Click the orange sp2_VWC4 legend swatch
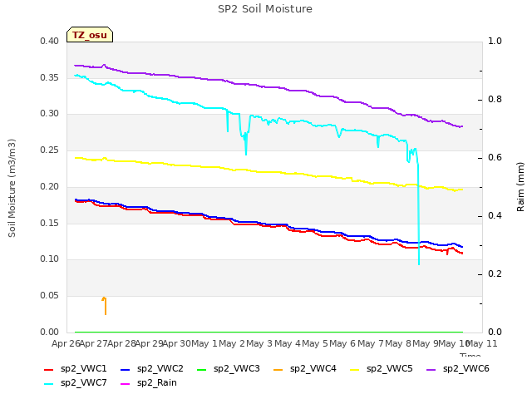The image size is (532, 399). coord(278,369)
